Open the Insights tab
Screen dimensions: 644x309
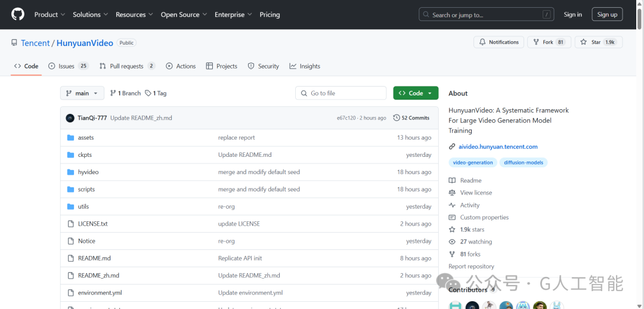(305, 66)
